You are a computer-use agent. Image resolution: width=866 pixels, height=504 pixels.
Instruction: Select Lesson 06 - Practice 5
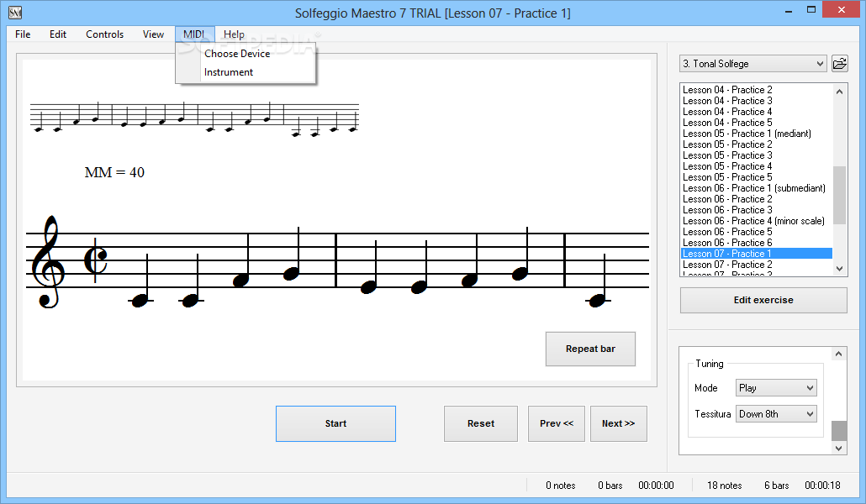tap(757, 232)
